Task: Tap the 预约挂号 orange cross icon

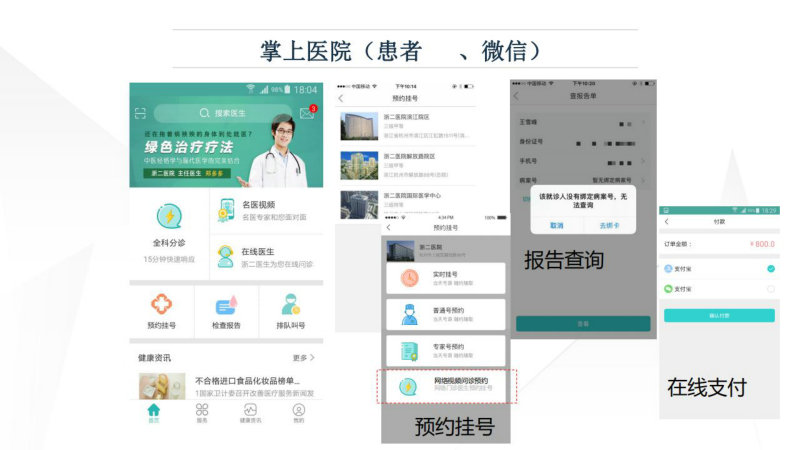Action: (161, 304)
